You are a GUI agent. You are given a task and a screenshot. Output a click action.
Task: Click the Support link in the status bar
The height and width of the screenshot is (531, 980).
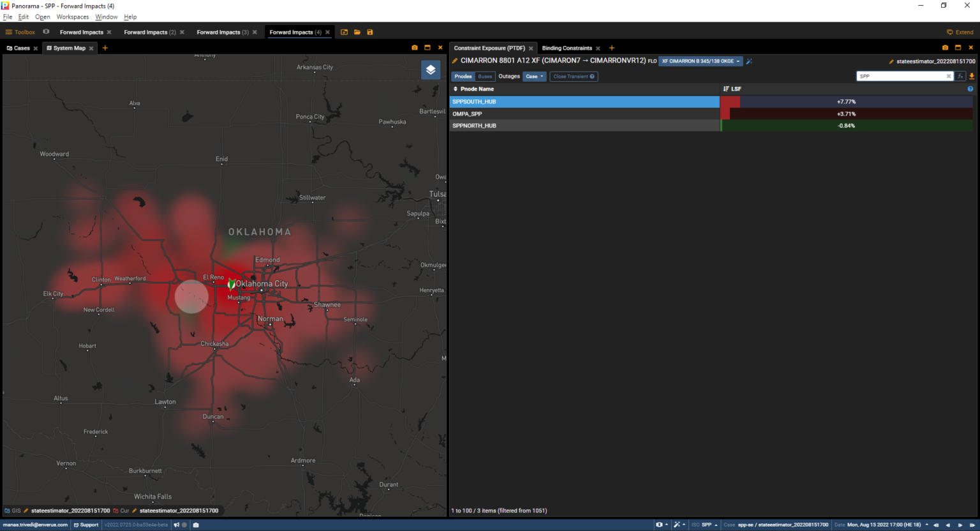86,525
